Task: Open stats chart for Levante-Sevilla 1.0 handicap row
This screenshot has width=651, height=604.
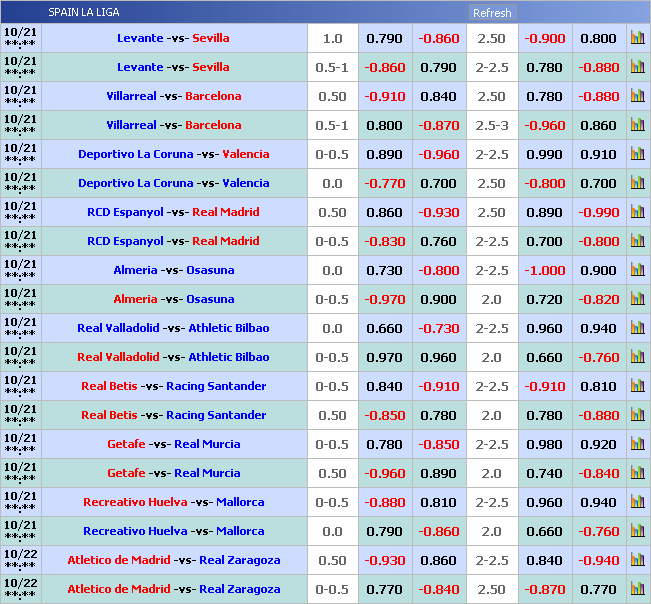Action: pos(637,38)
